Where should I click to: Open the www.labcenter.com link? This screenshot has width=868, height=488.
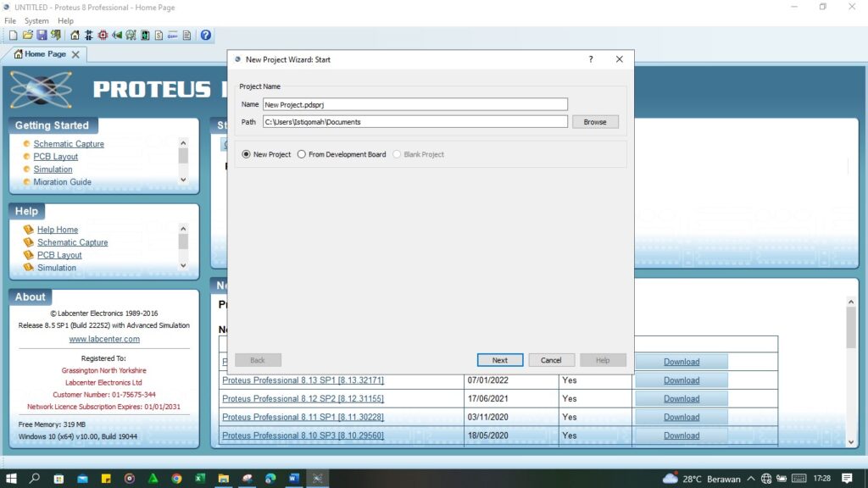tap(104, 338)
